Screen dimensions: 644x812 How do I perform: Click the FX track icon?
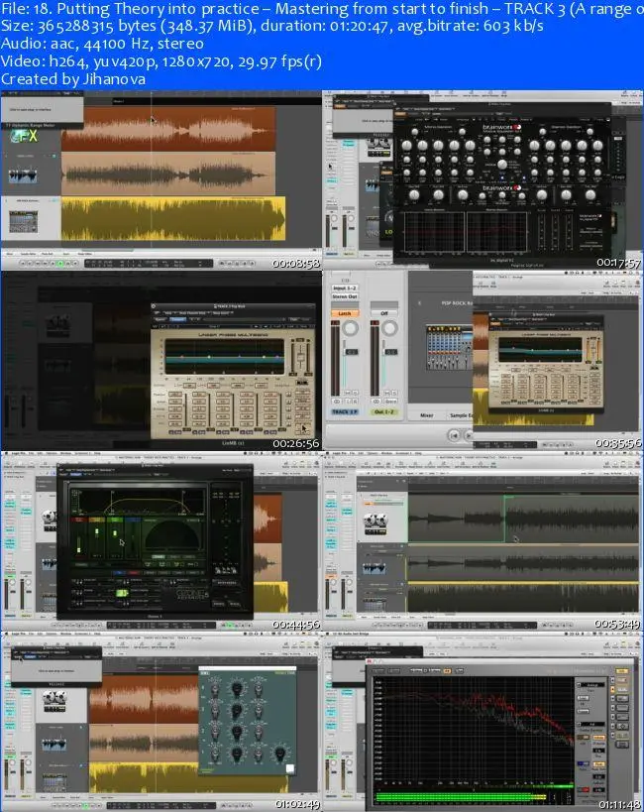24,136
